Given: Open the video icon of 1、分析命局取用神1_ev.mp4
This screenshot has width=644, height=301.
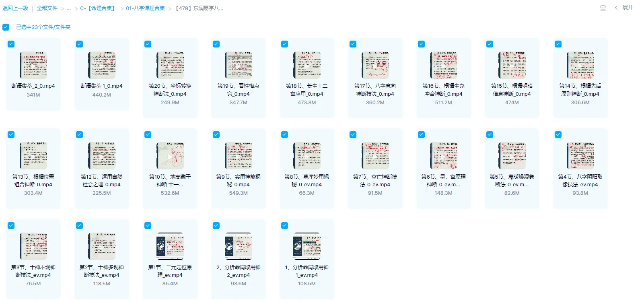Looking at the screenshot, I should [x=307, y=246].
